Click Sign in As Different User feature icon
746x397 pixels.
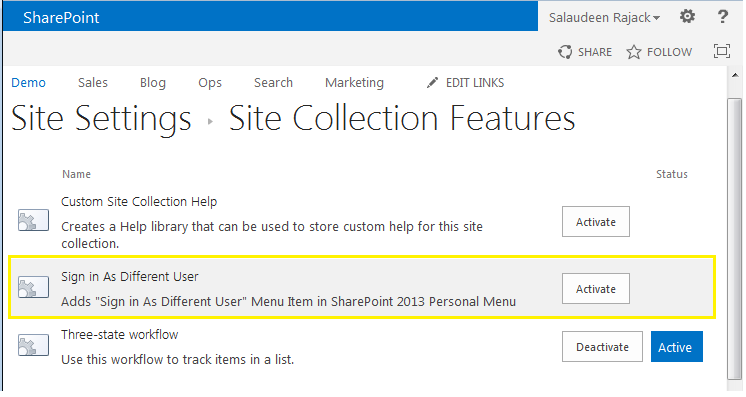(x=33, y=288)
